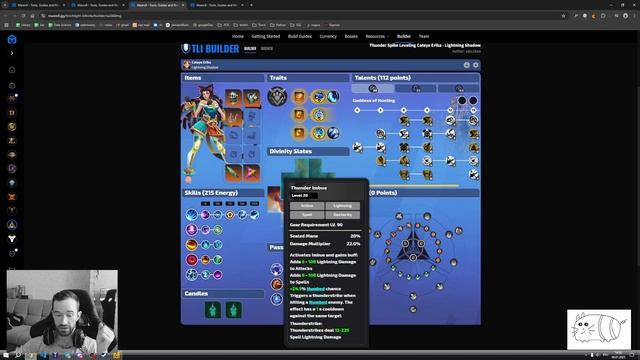Screen dimensions: 640x360
Task: Select the top purple passive skill icon
Action: pyautogui.click(x=277, y=269)
